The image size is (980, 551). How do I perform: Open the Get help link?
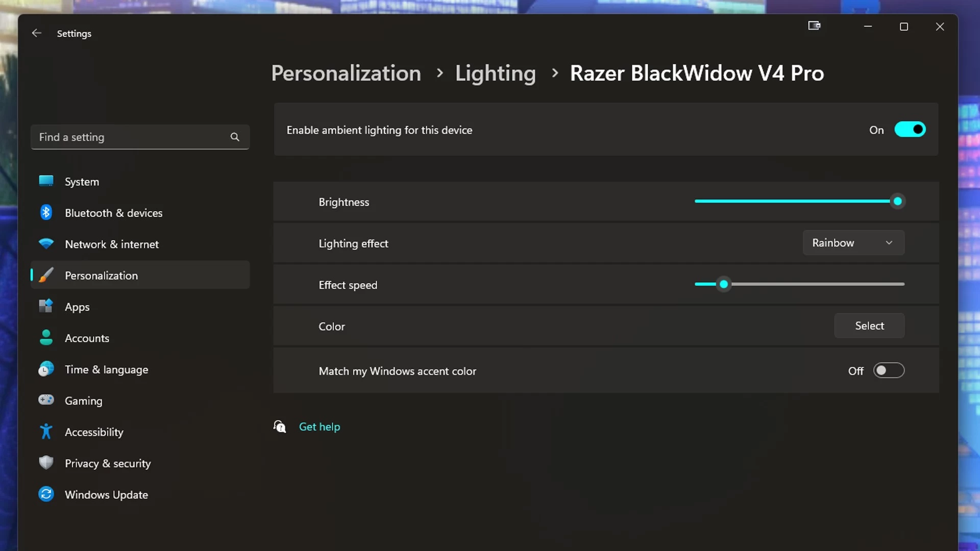click(319, 427)
